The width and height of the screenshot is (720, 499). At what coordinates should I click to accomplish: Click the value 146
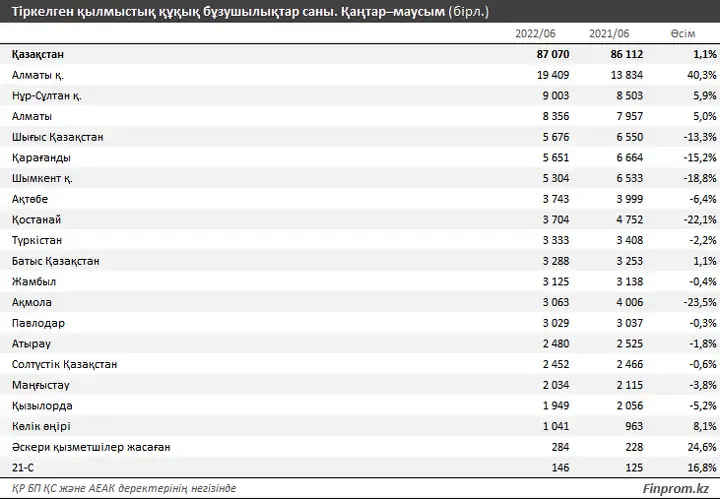(560, 467)
